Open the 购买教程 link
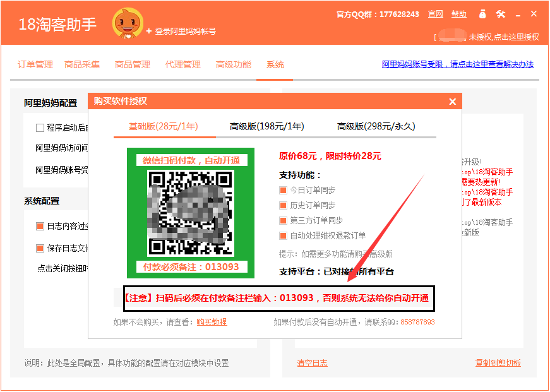The height and width of the screenshot is (392, 550). click(x=211, y=322)
